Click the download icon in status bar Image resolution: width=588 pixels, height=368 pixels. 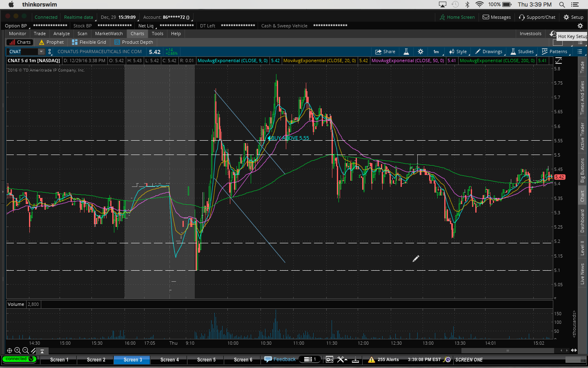click(355, 359)
